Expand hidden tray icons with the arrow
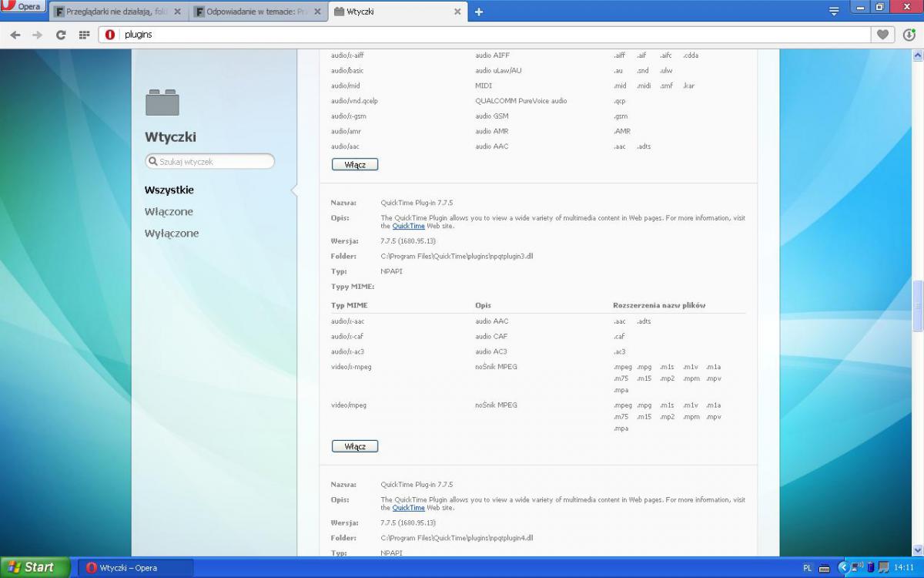924x578 pixels. coord(843,568)
